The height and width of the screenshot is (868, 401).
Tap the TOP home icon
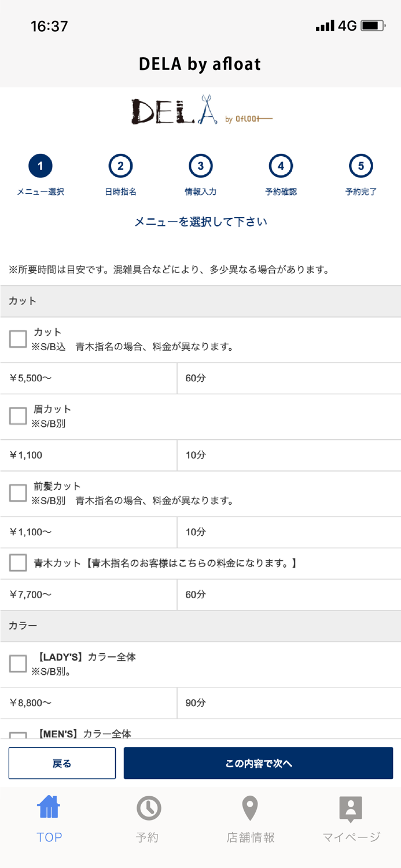tap(49, 807)
